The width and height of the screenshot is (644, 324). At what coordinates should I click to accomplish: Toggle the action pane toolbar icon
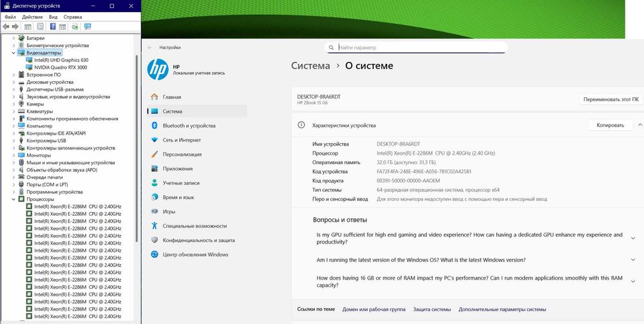[x=62, y=26]
